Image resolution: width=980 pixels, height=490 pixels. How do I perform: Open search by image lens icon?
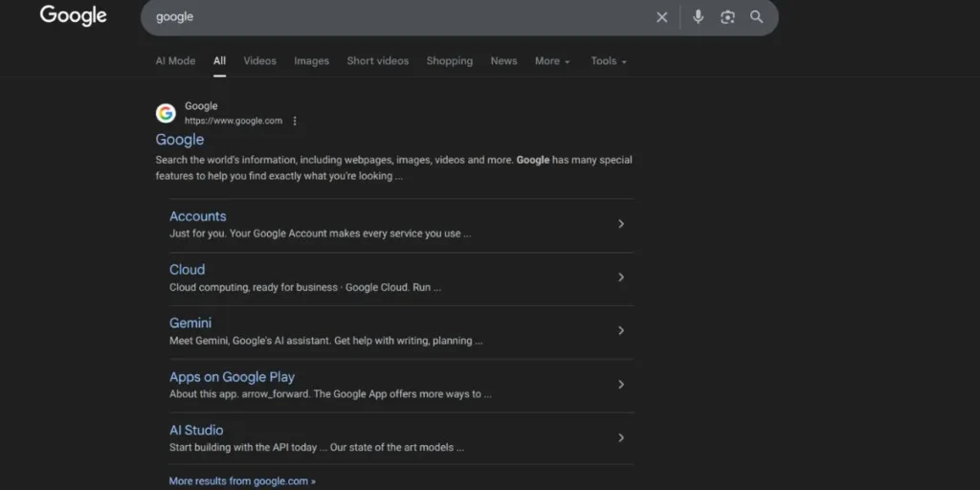point(727,17)
